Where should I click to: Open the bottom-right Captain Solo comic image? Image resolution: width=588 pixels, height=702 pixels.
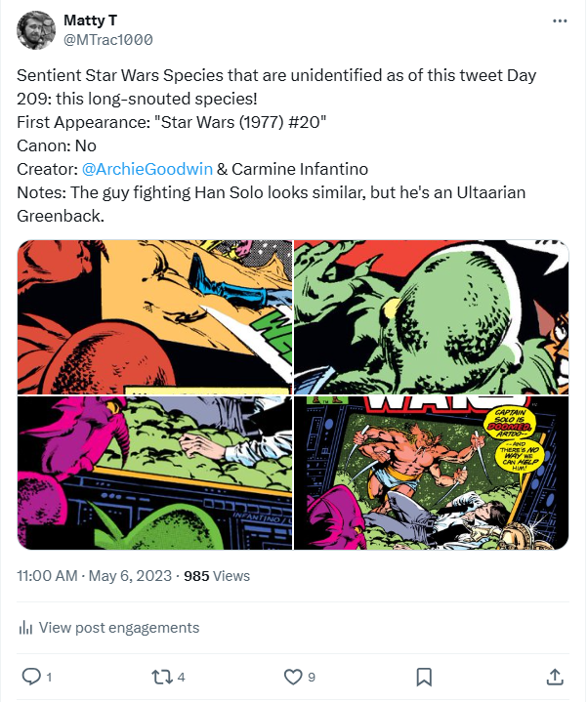tap(431, 473)
